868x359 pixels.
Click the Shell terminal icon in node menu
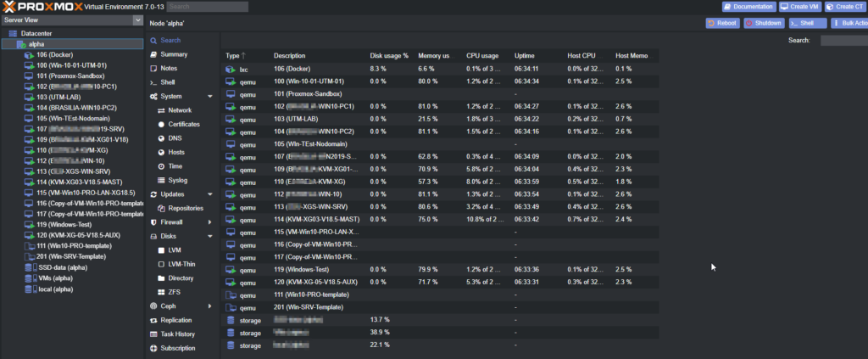154,82
